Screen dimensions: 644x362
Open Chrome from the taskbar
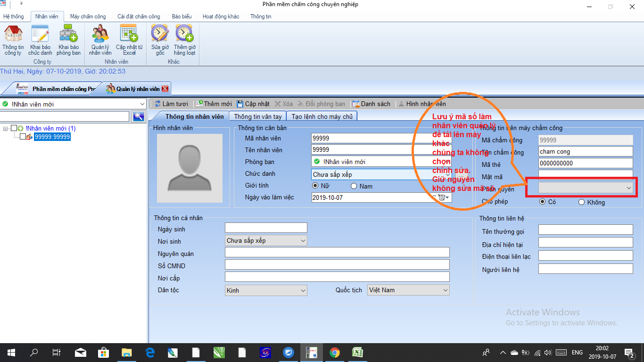(x=334, y=353)
